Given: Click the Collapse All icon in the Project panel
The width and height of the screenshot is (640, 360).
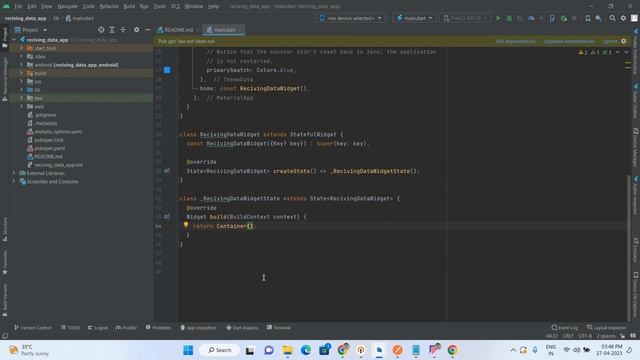Looking at the screenshot, I should click(123, 30).
